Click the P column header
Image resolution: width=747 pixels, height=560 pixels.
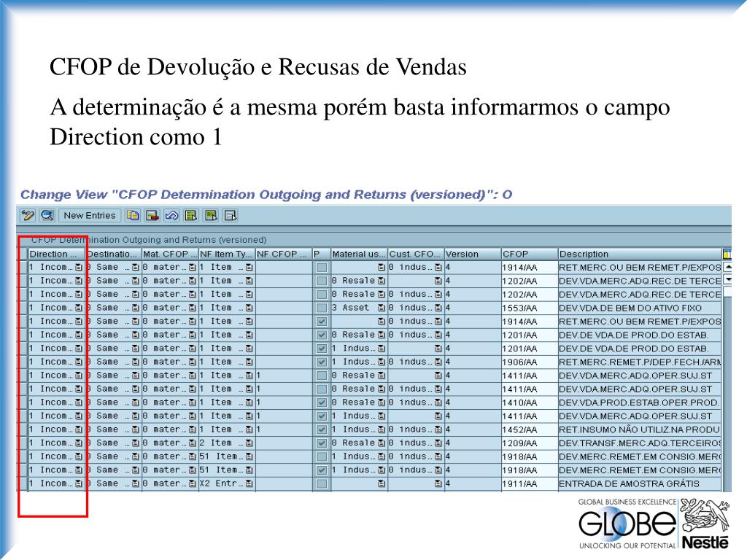click(322, 254)
